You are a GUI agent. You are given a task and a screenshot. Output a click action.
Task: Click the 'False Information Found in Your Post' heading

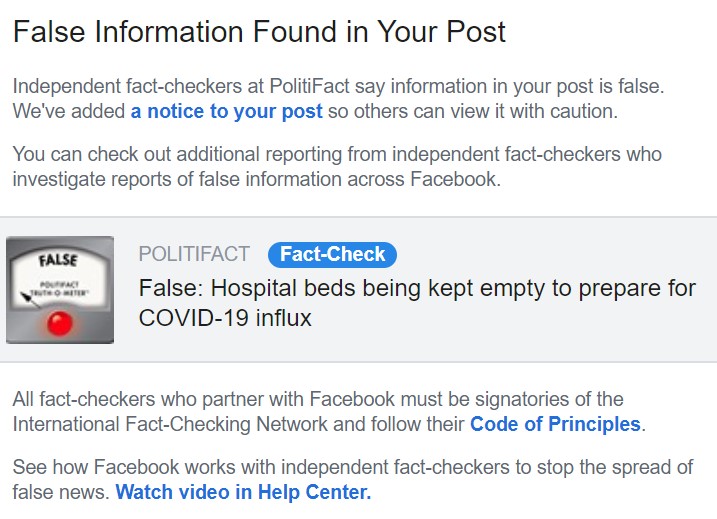tap(259, 32)
